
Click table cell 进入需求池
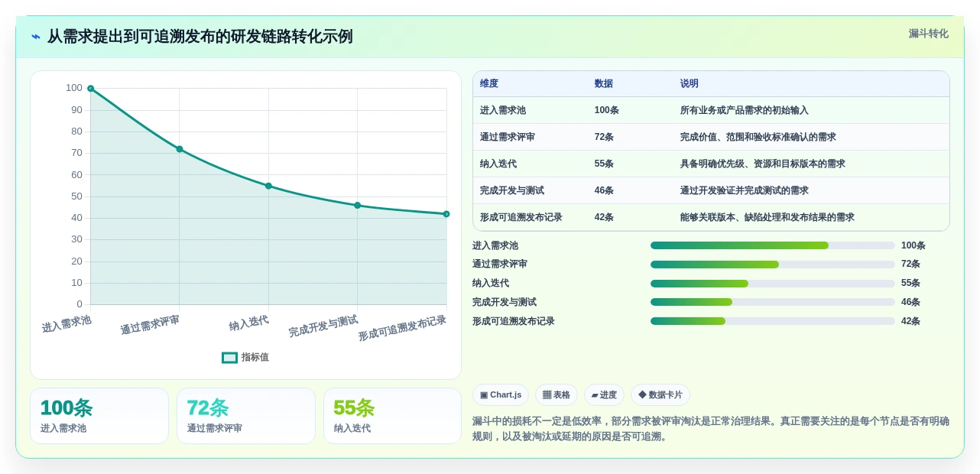coord(503,110)
